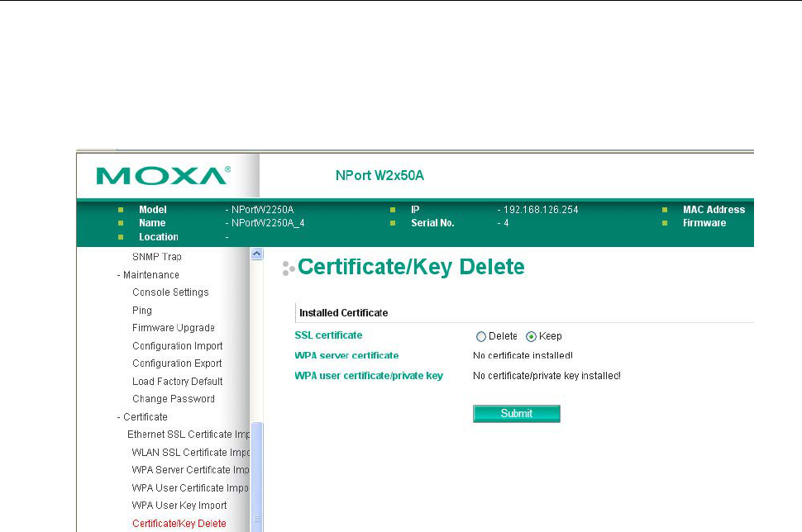Screen dimensions: 802x532
Task: Open Firmware Upgrade page
Action: point(174,328)
